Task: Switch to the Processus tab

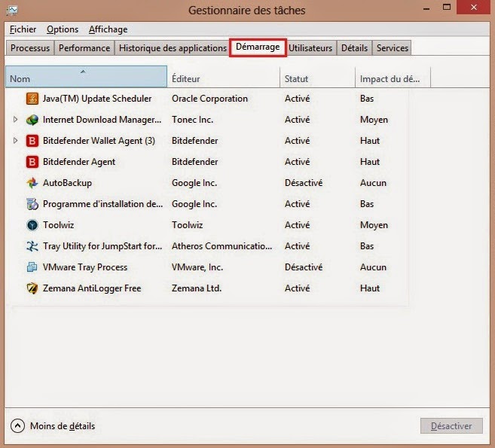Action: click(30, 48)
